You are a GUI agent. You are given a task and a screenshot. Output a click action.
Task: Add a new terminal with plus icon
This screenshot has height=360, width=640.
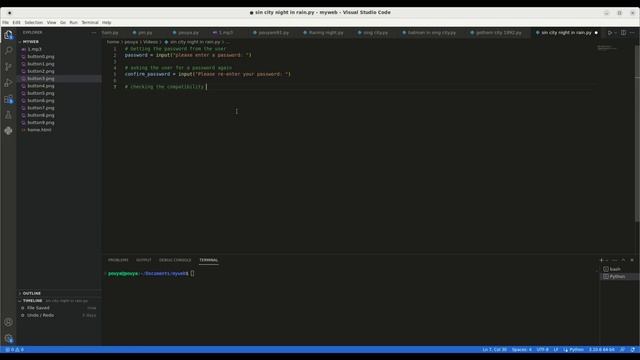601,260
